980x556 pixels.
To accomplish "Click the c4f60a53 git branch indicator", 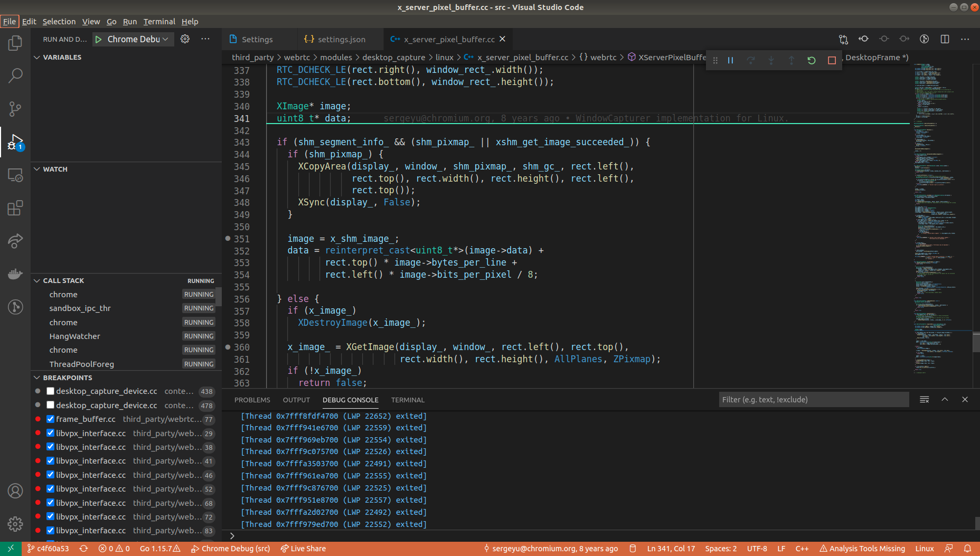I will pyautogui.click(x=48, y=549).
